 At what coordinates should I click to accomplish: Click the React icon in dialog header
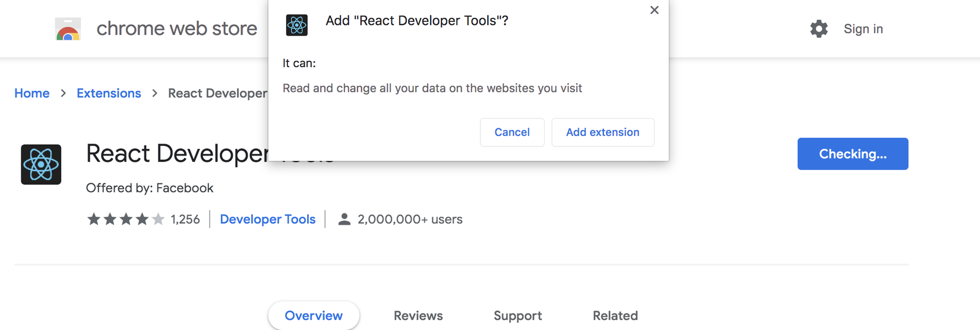tap(296, 25)
